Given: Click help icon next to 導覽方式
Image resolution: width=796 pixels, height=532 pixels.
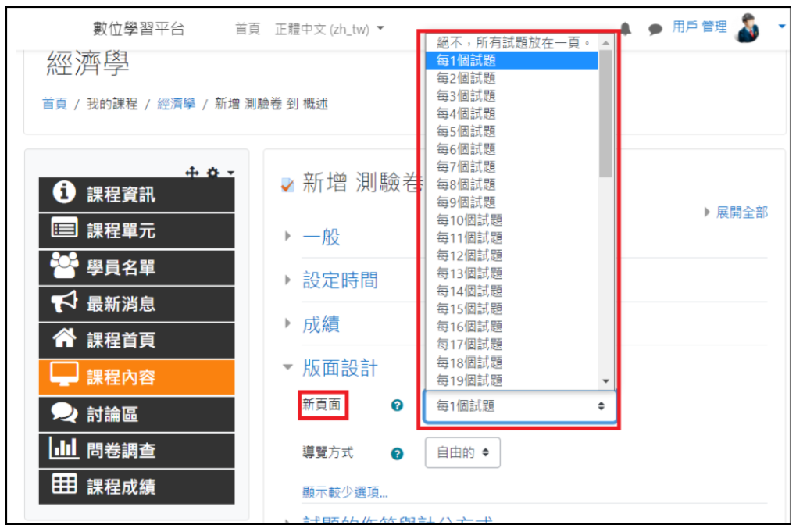Looking at the screenshot, I should coord(397,453).
